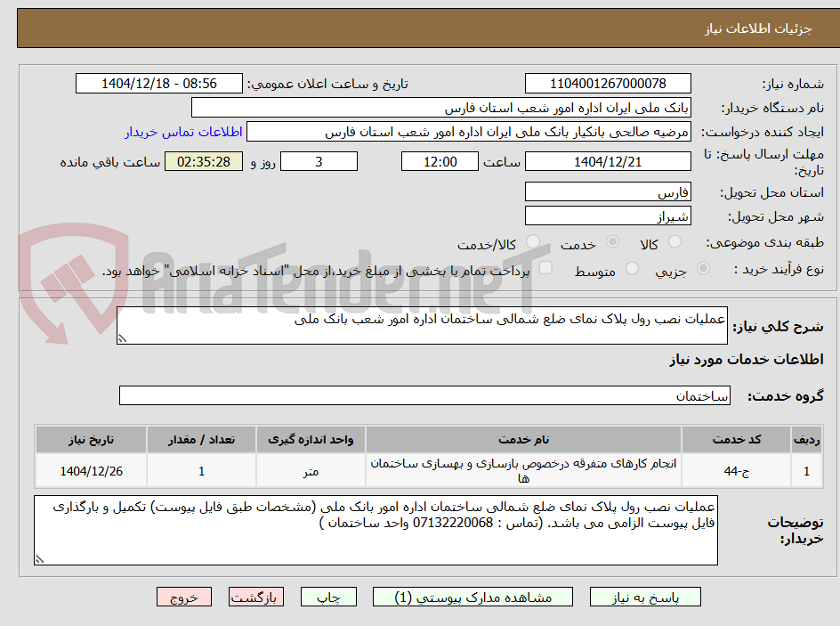Screen dimensions: 840x626
Task: Click the resize handle of شرح کلی نیاز
Action: [122, 338]
